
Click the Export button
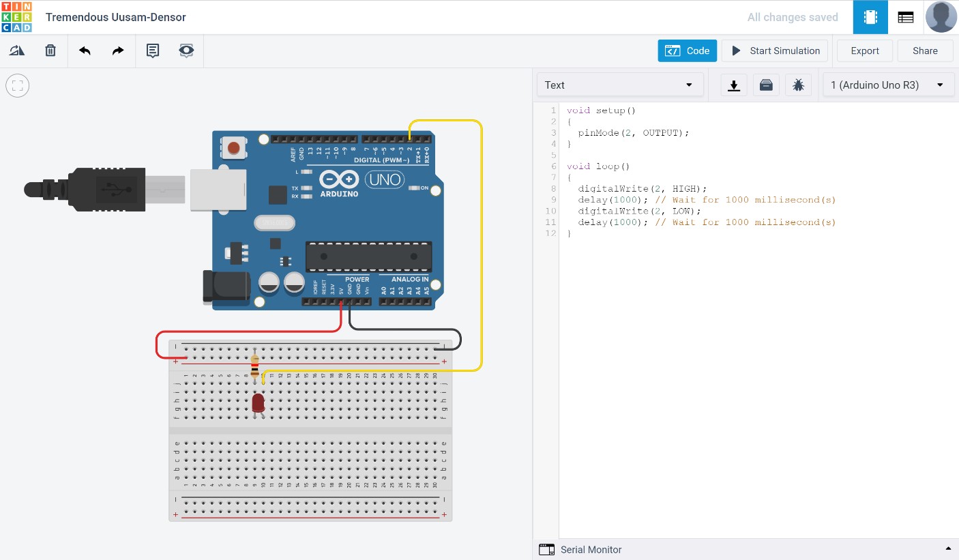(865, 50)
